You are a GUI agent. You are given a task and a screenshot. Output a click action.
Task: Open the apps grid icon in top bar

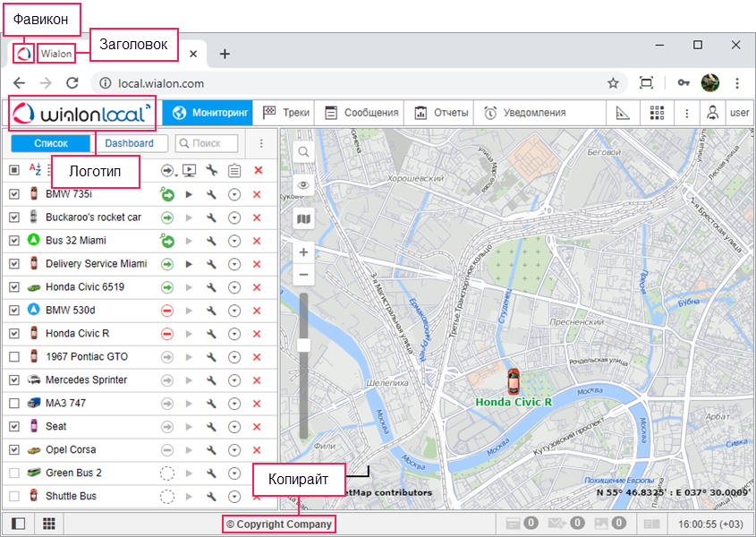coord(658,113)
